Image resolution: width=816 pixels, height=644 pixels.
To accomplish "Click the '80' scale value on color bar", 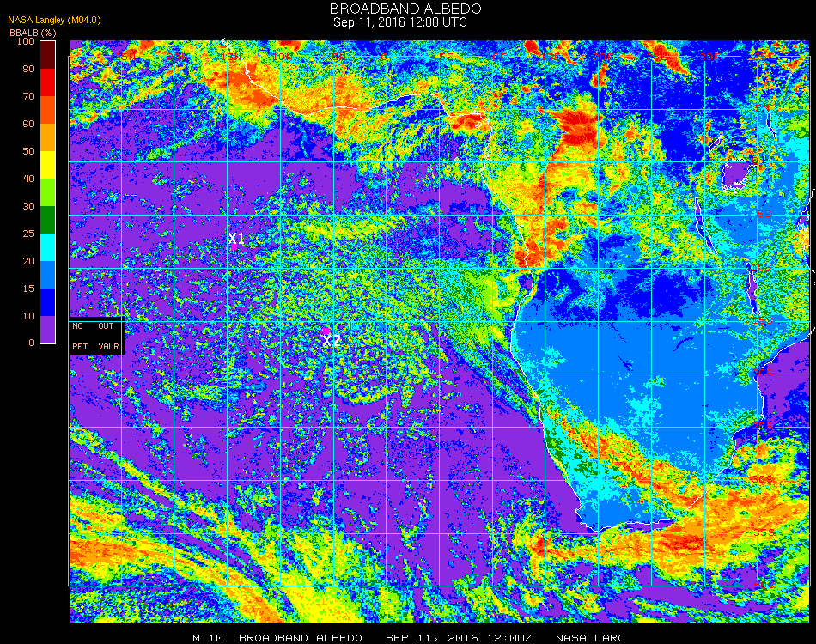I will click(x=28, y=69).
